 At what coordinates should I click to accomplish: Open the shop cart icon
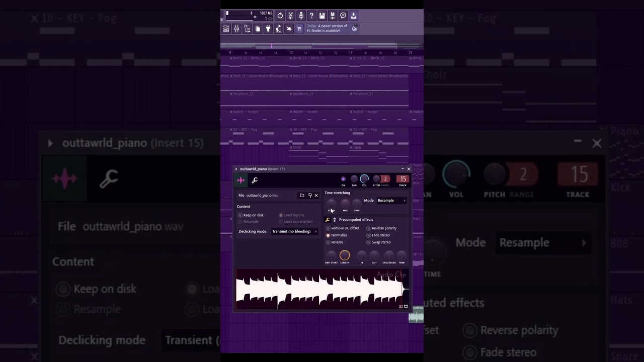[299, 29]
